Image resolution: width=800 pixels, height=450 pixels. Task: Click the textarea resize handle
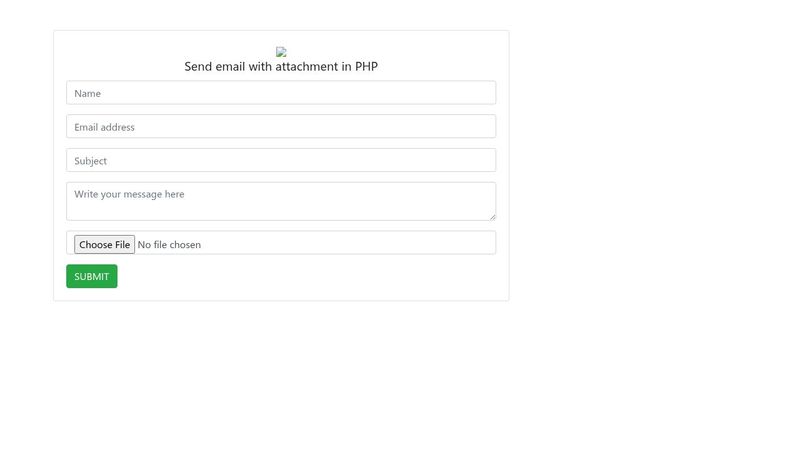[x=492, y=216]
